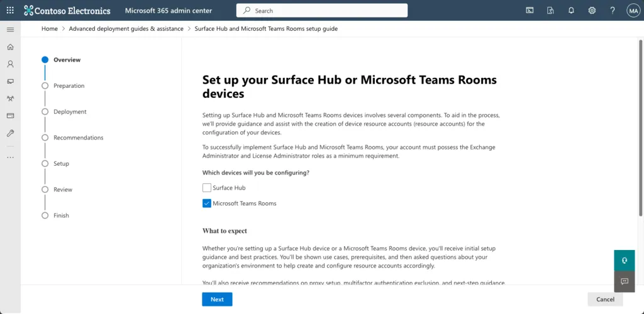
Task: Select the Setup step
Action: (55, 163)
